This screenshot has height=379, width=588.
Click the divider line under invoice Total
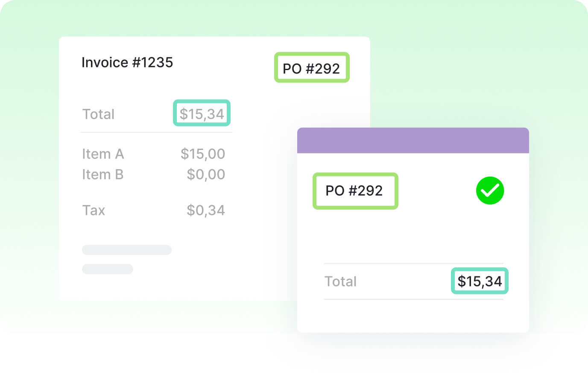point(156,132)
